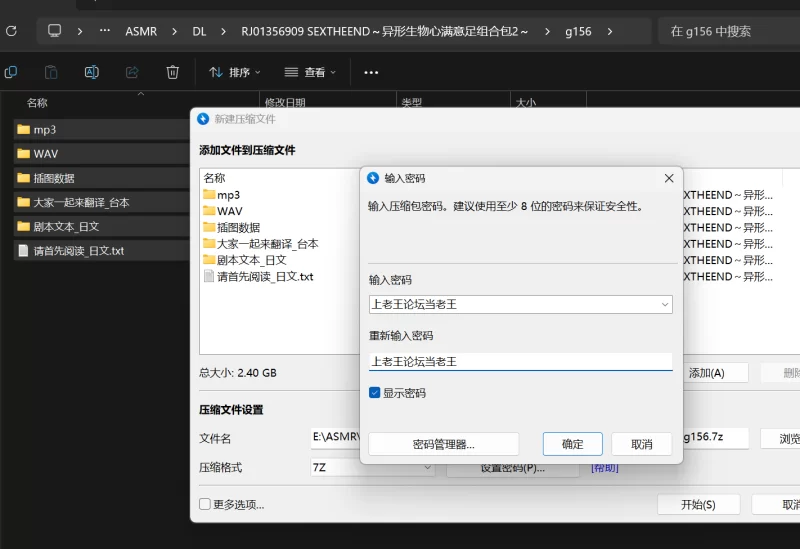Open the 密码管理器 button
Viewport: 800px width, 549px height.
(443, 444)
